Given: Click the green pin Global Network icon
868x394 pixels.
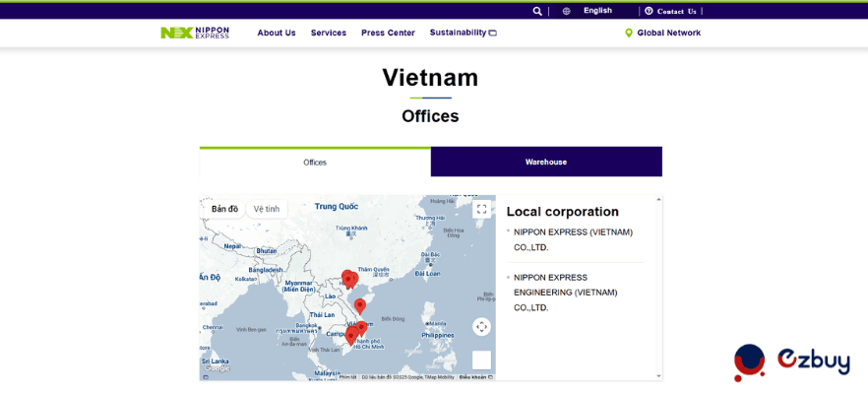Looking at the screenshot, I should tap(628, 33).
